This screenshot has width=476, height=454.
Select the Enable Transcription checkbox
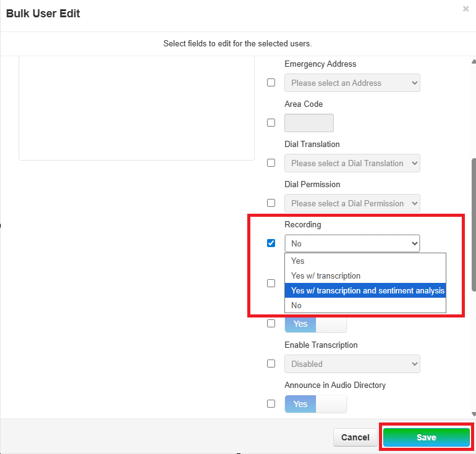pos(271,364)
